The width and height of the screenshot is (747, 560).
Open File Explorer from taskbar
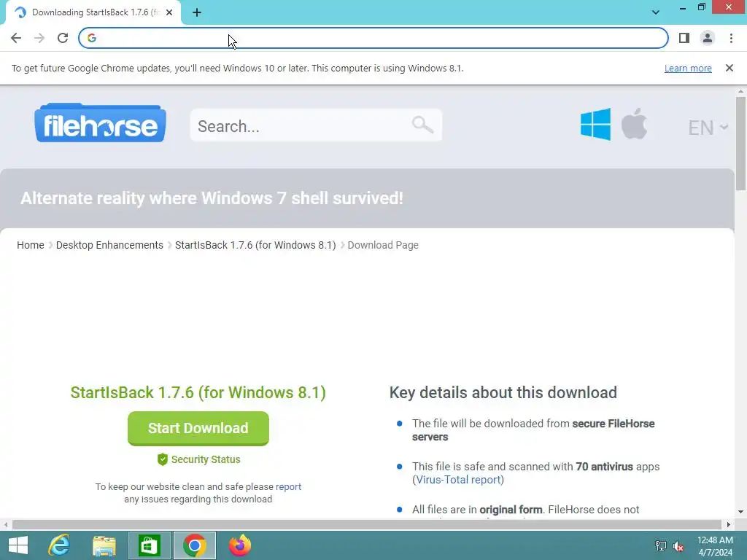point(104,545)
